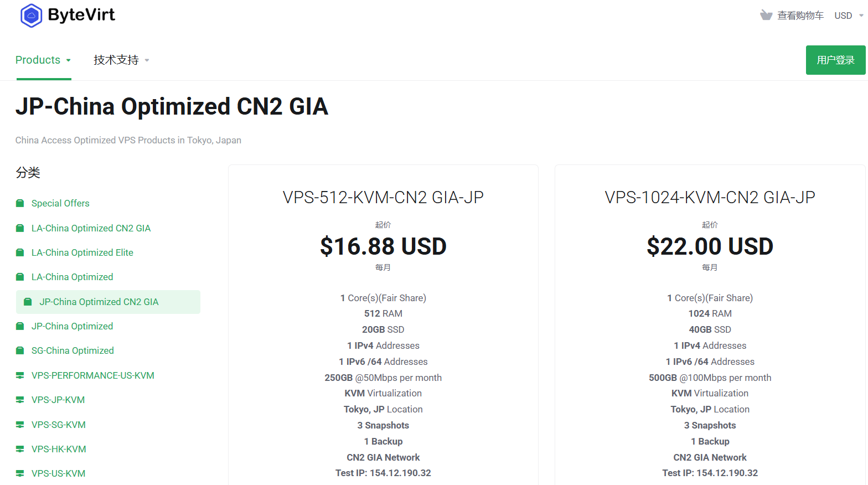Expand the Products dropdown
Image resolution: width=868 pixels, height=485 pixels.
69,60
